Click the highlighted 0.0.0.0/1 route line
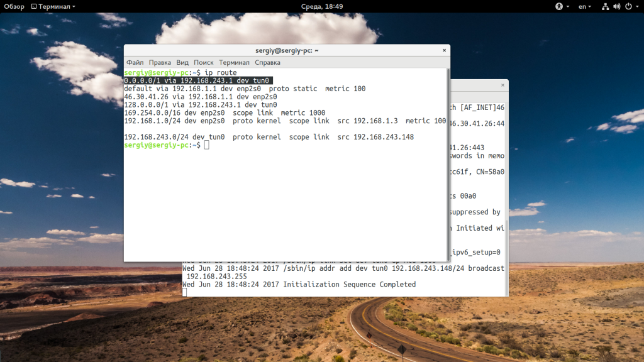 point(198,80)
